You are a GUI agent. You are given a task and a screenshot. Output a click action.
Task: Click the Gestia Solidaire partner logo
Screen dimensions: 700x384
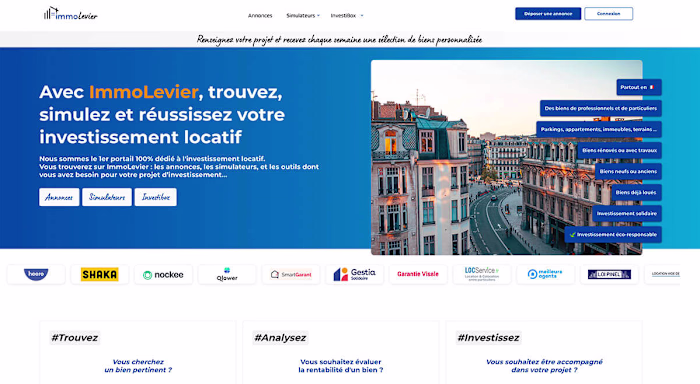click(x=354, y=274)
